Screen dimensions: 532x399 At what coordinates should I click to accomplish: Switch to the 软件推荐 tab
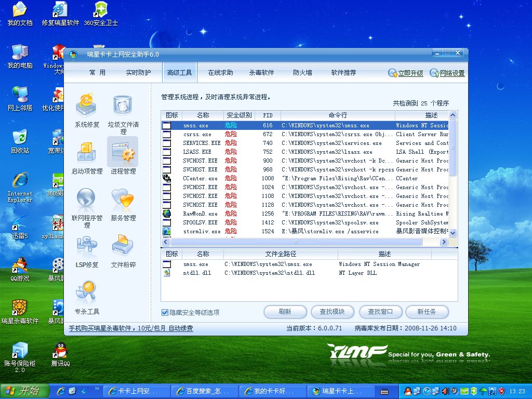pos(344,73)
